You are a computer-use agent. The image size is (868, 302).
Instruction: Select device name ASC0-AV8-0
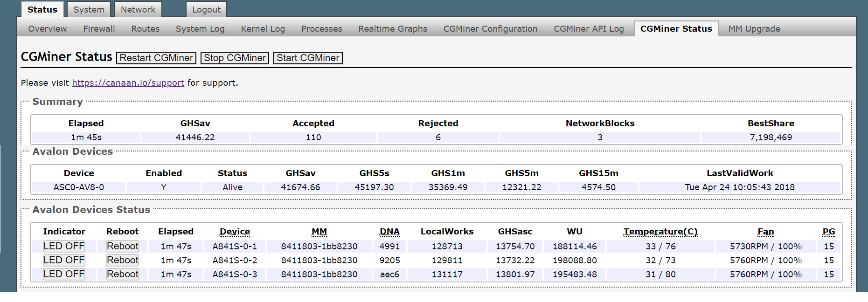[78, 187]
